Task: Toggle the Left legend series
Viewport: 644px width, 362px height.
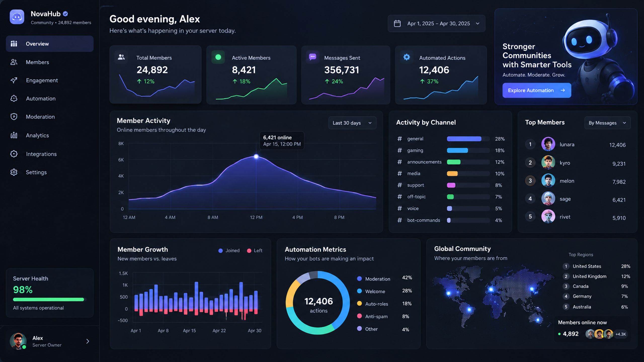Action: tap(255, 250)
